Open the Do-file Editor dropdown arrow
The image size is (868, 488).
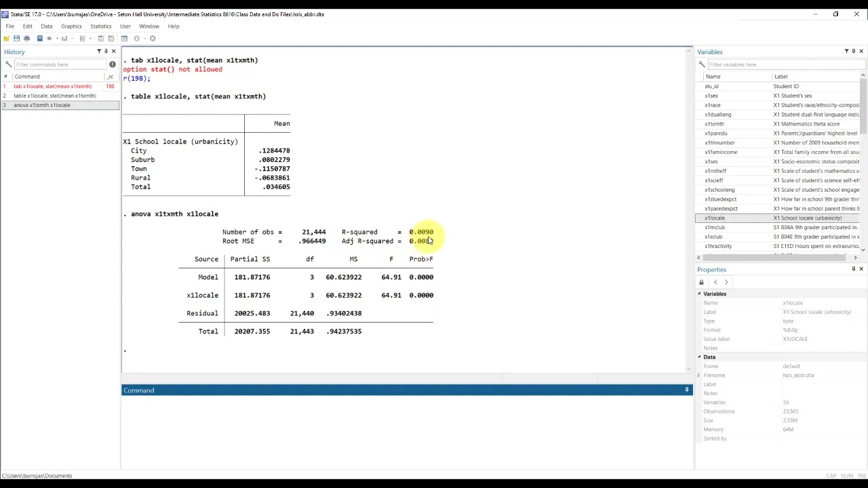click(x=90, y=38)
